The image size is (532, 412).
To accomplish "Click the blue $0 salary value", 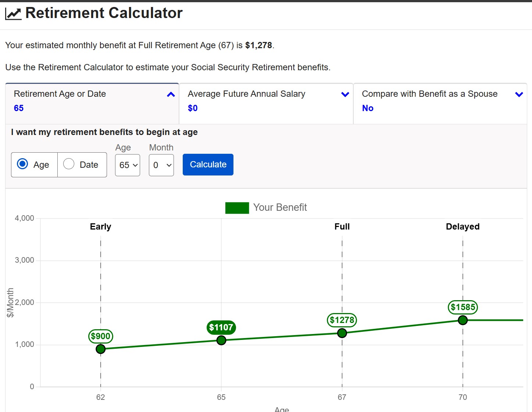I will pos(193,108).
